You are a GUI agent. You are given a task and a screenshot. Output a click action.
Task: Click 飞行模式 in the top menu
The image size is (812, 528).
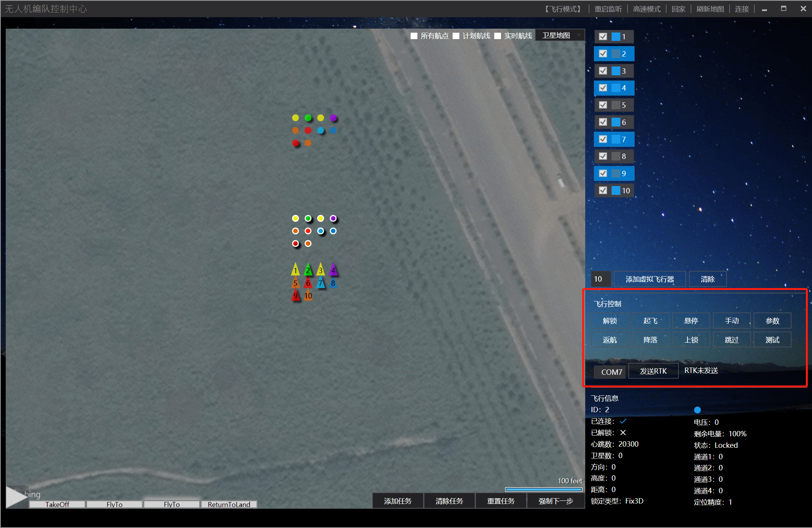[563, 9]
